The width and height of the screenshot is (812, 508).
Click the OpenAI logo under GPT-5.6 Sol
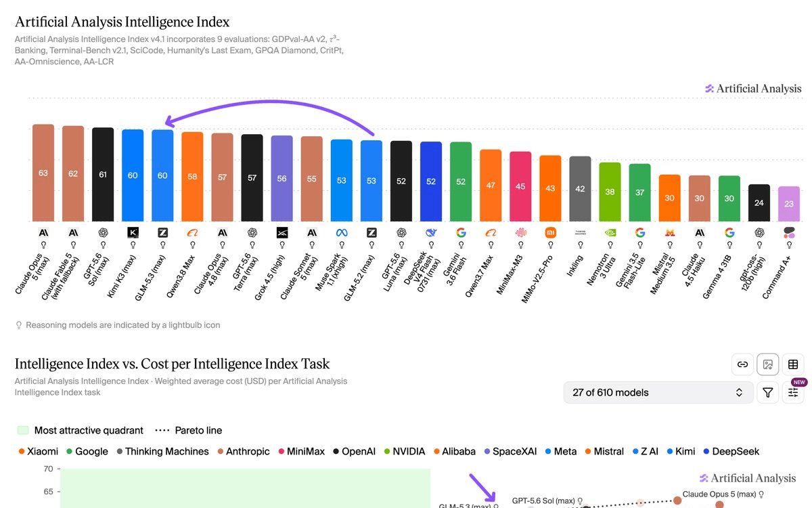(103, 232)
